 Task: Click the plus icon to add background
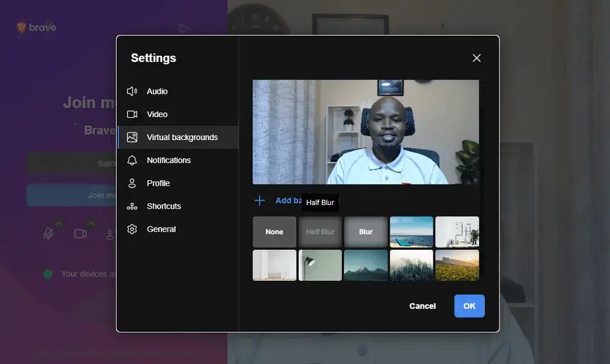coord(259,201)
